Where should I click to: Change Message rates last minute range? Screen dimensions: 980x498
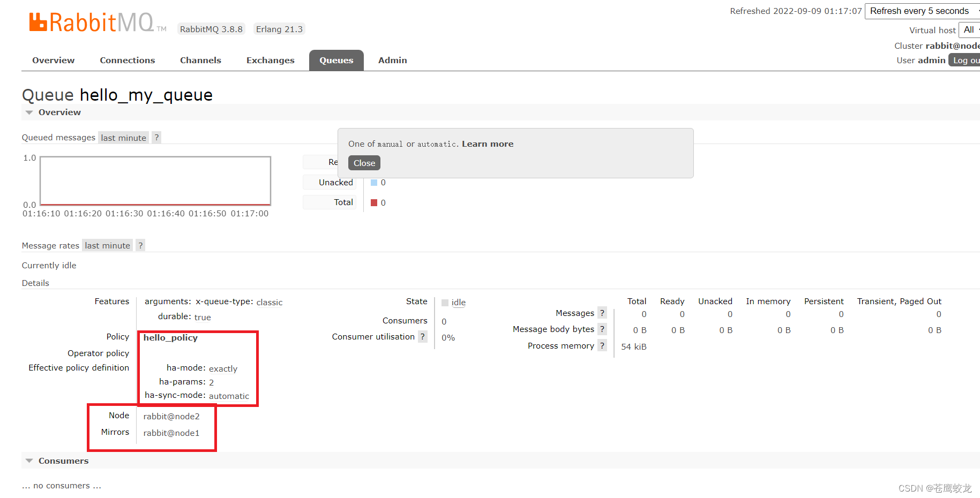[107, 245]
